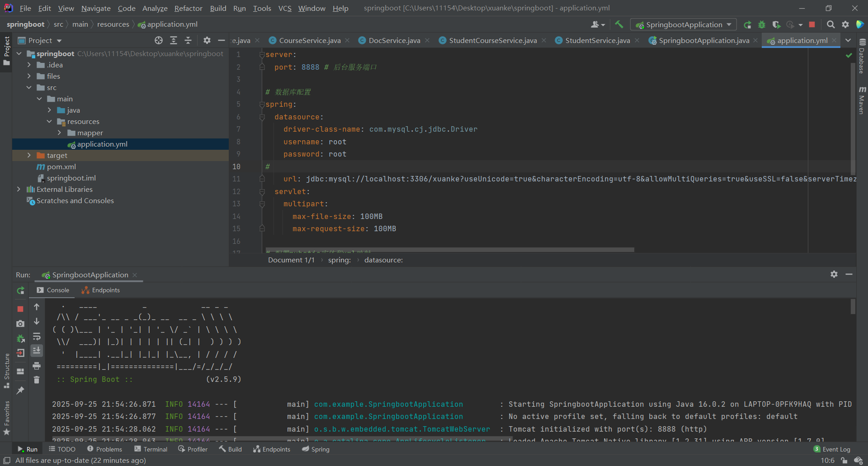Collapse the src folder
Viewport: 868px width, 466px height.
[29, 87]
